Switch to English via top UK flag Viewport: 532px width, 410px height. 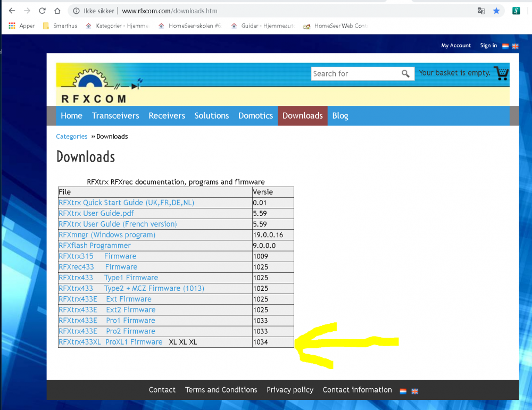coord(515,46)
